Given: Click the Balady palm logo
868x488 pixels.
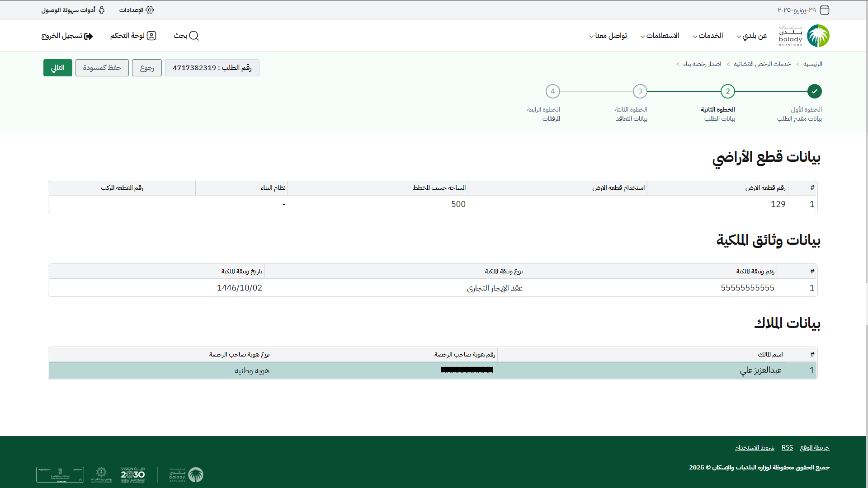Looking at the screenshot, I should pos(818,36).
